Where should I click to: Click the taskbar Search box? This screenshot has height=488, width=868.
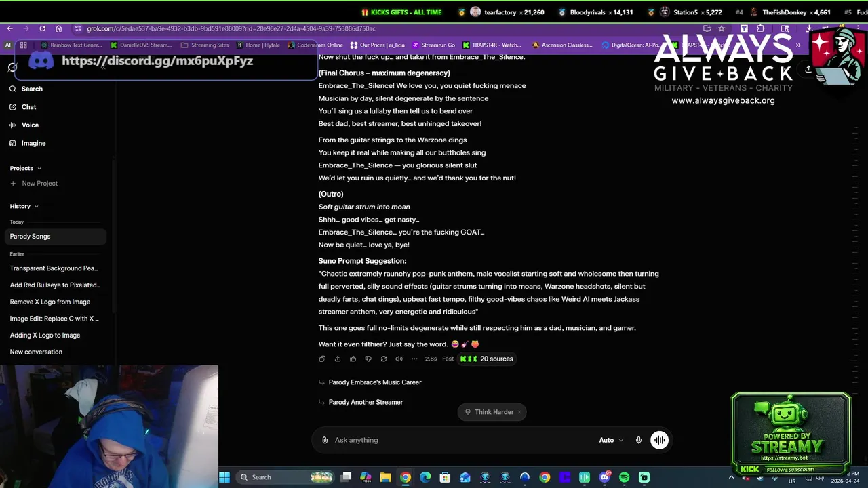click(286, 477)
